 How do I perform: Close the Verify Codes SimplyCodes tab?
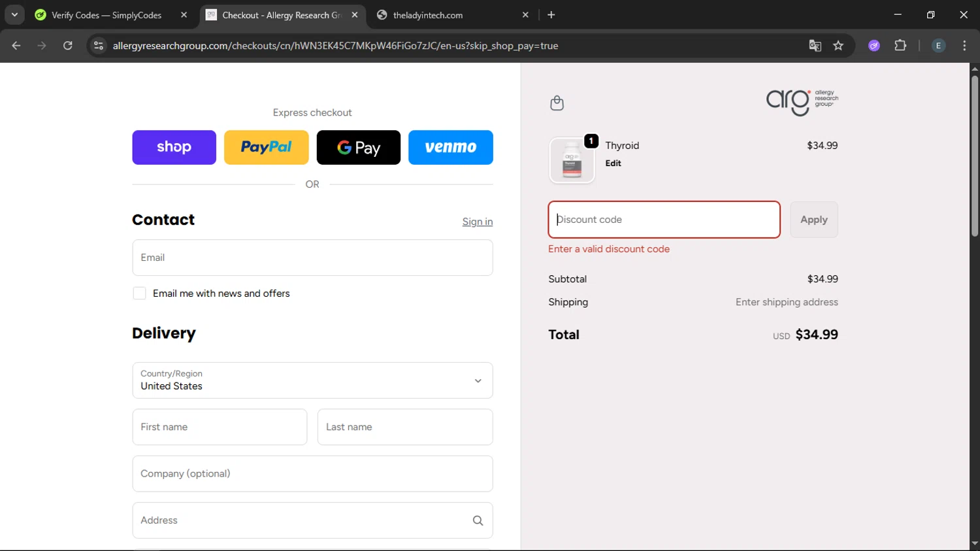pyautogui.click(x=184, y=15)
